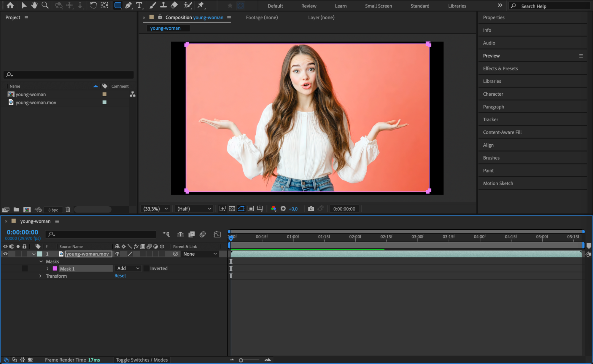Click Toggle Switches / Modes button
This screenshot has width=593, height=364.
[142, 360]
